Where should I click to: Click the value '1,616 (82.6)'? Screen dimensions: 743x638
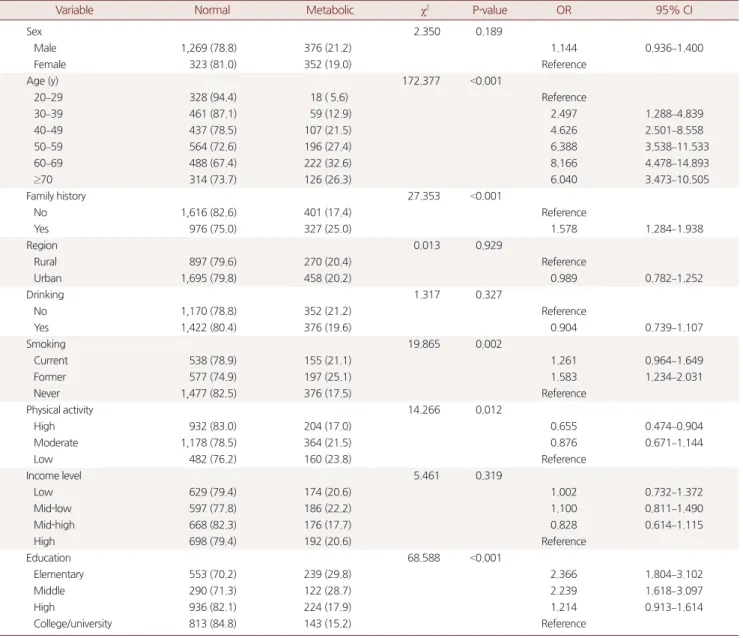[x=208, y=212]
